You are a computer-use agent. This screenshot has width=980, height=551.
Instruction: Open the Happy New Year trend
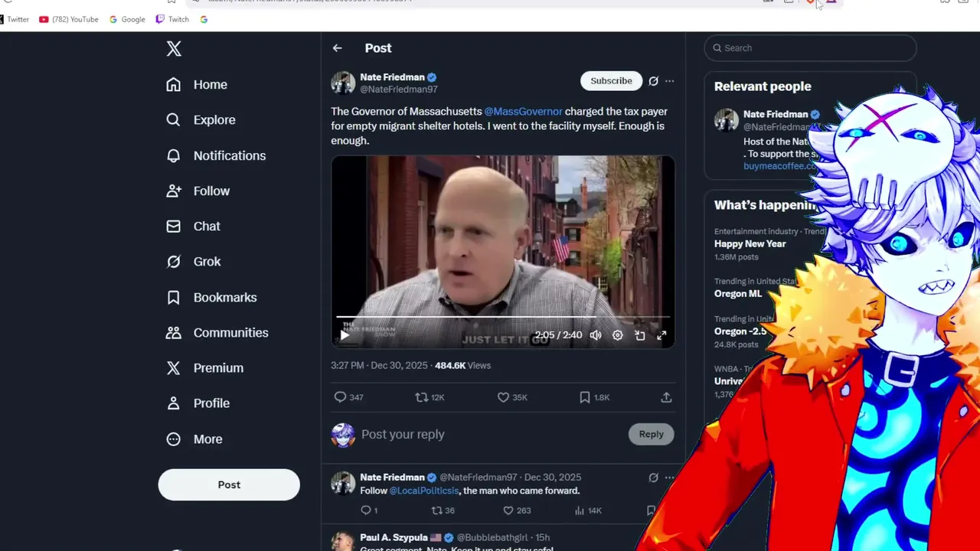point(750,243)
